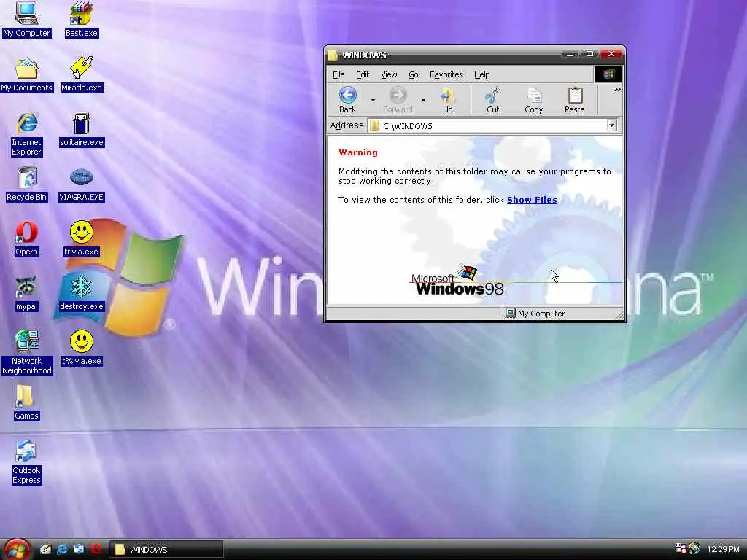747x560 pixels.
Task: Select the Recycle Bin icon
Action: (26, 184)
